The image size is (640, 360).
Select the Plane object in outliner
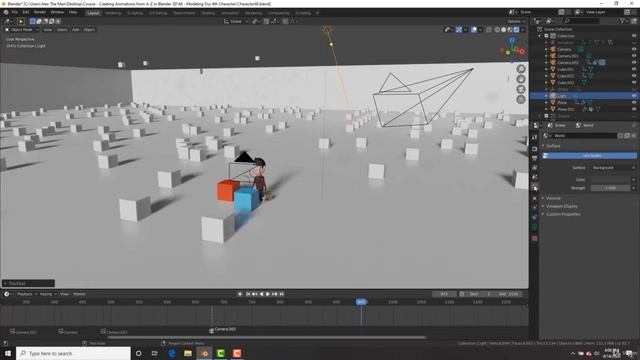562,103
